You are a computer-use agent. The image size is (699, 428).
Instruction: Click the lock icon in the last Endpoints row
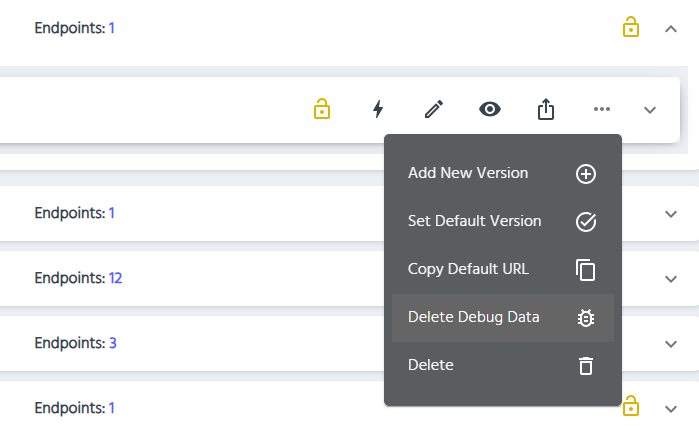point(630,407)
